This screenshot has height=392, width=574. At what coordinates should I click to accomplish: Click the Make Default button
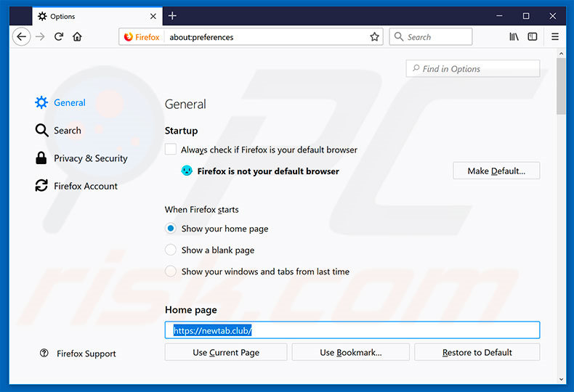(496, 171)
